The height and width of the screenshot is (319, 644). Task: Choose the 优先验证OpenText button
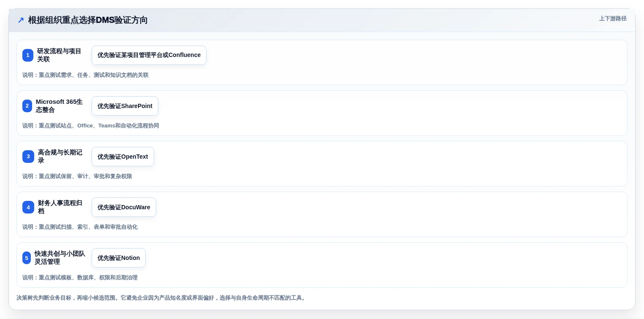point(123,157)
